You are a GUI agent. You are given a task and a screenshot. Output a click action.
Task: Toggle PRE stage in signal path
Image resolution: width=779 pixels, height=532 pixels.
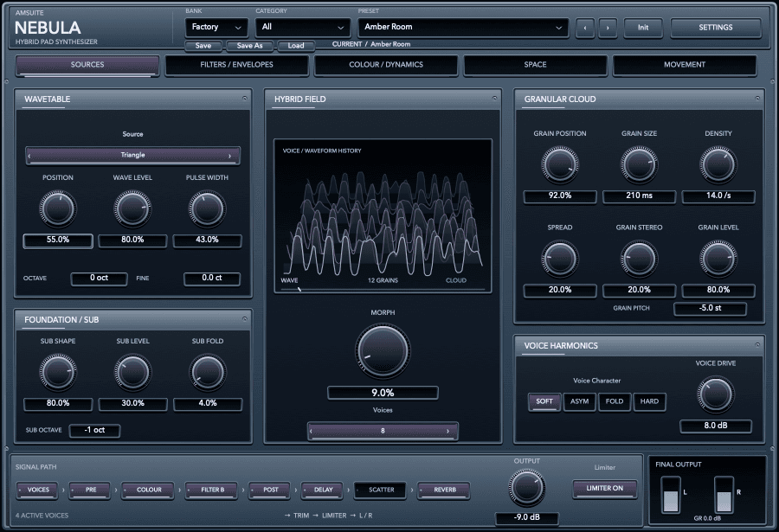(89, 490)
